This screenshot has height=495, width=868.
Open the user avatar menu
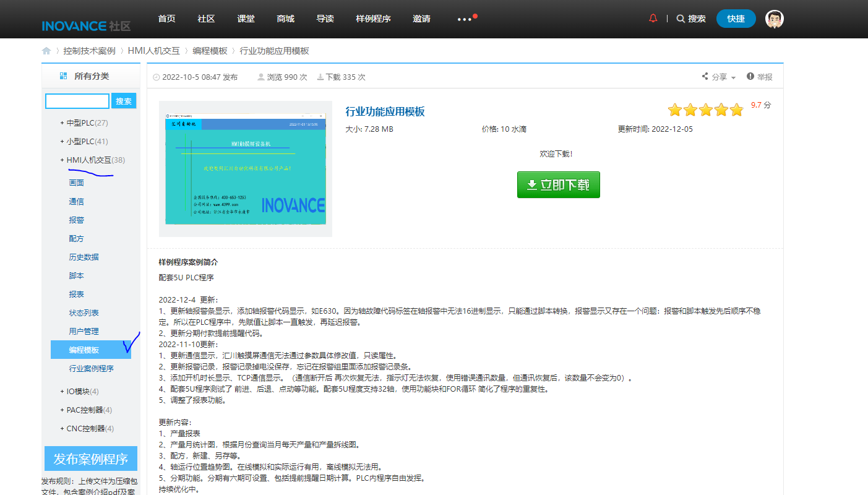(x=775, y=19)
